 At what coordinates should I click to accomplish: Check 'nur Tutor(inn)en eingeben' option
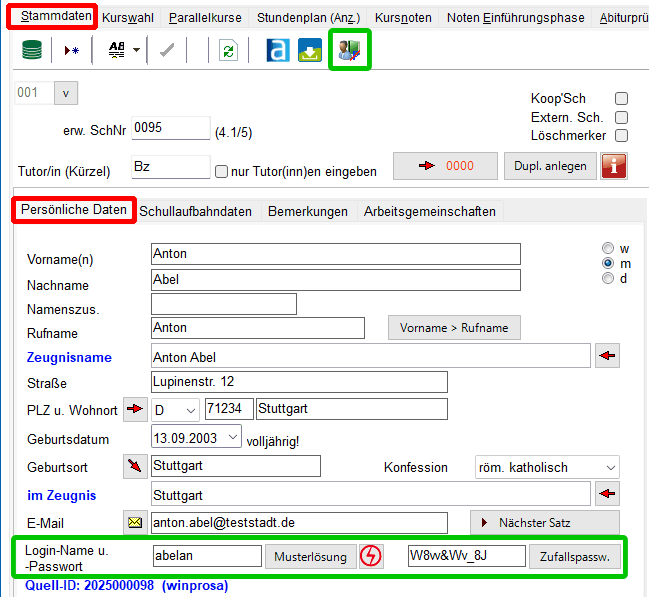click(x=222, y=171)
